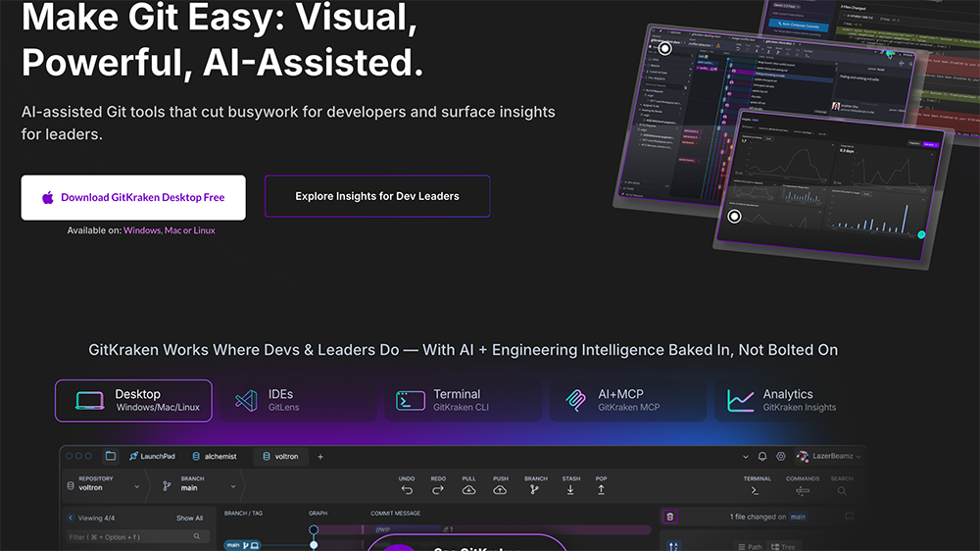
Task: Open the Commands palette icon
Action: [803, 491]
